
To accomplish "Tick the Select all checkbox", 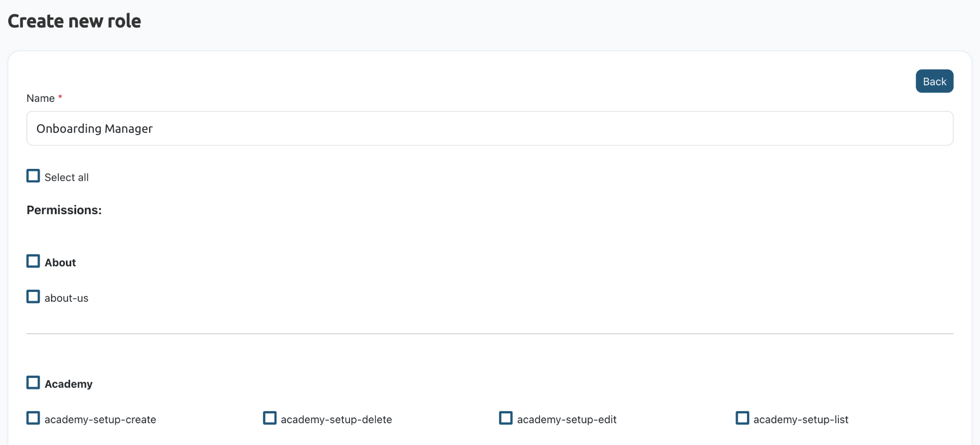I will click(x=33, y=176).
